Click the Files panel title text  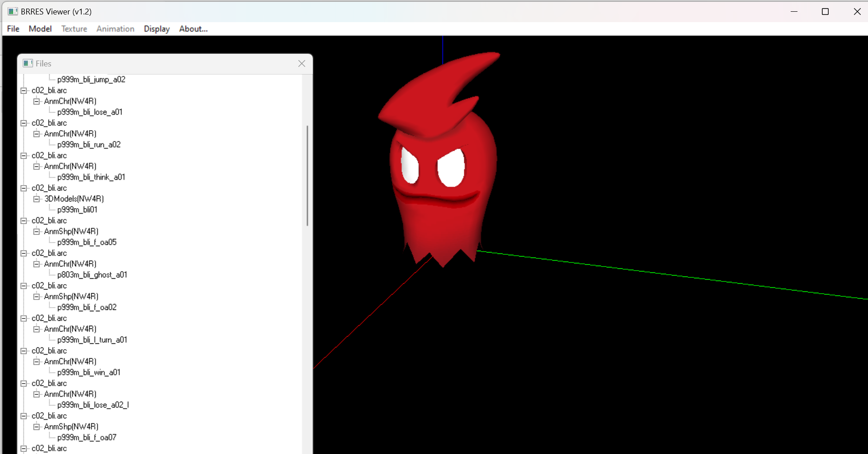[x=43, y=64]
